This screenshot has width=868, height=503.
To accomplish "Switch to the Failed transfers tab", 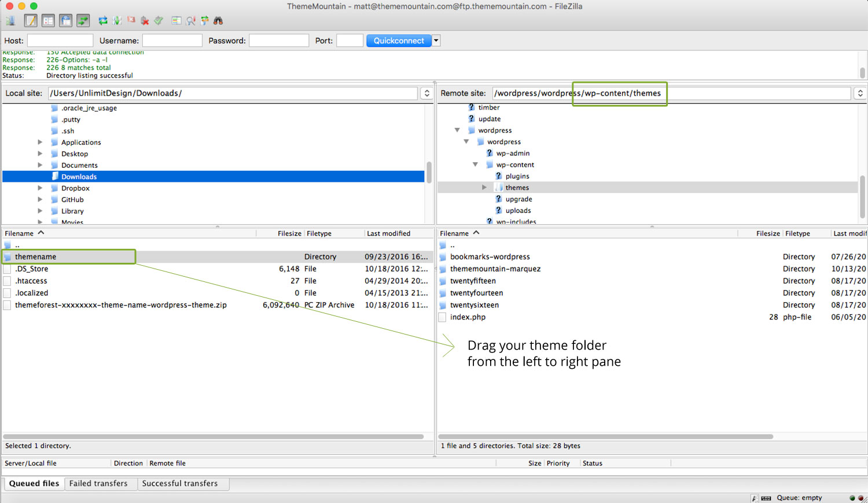I will pyautogui.click(x=98, y=483).
